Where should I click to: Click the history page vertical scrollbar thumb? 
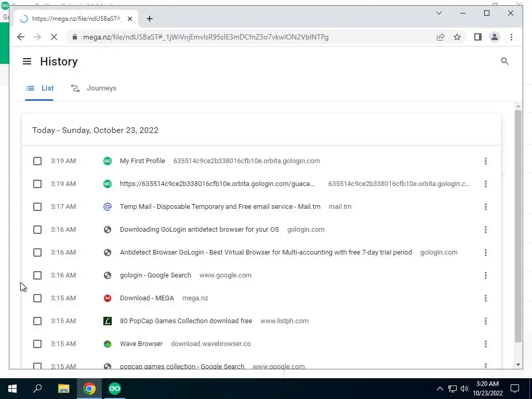pos(518,226)
